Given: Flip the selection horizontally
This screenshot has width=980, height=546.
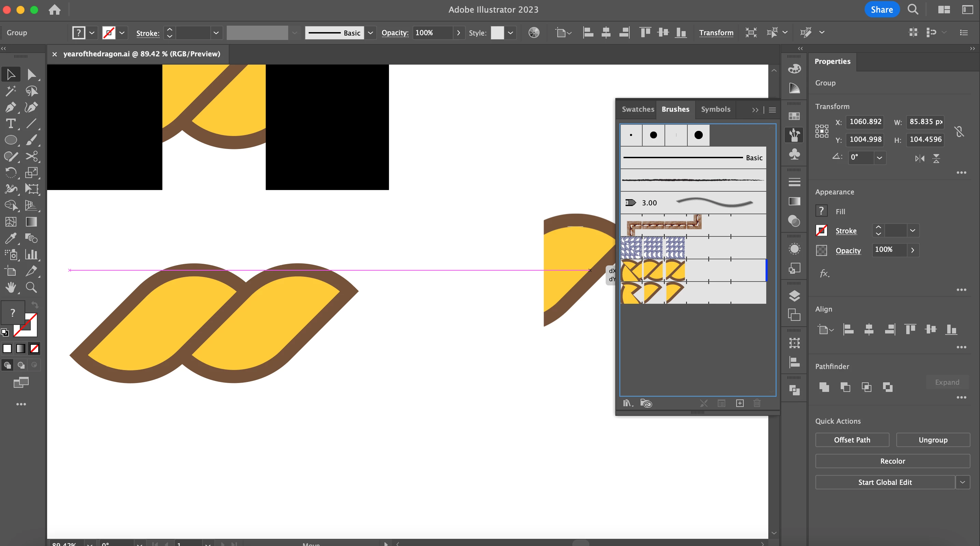Looking at the screenshot, I should pyautogui.click(x=920, y=159).
